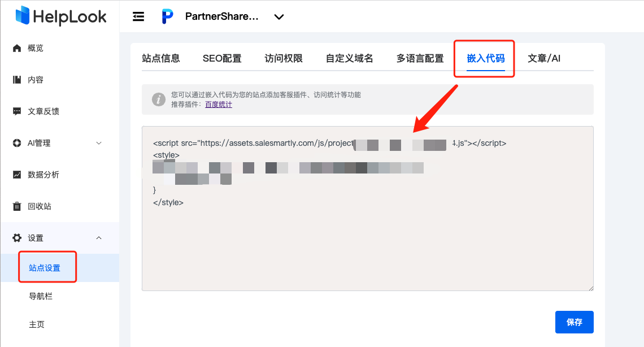
Task: Switch to the 访问权限 tab
Action: [284, 58]
